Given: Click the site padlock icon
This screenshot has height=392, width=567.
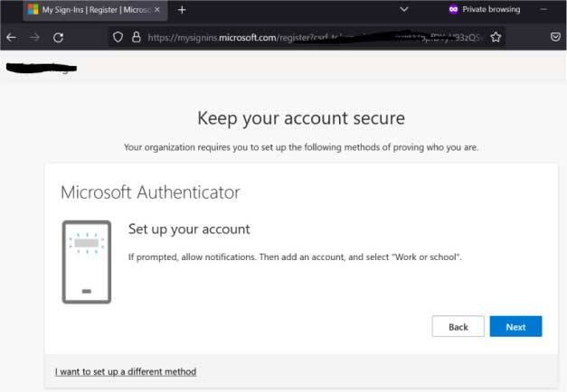Looking at the screenshot, I should pos(137,38).
